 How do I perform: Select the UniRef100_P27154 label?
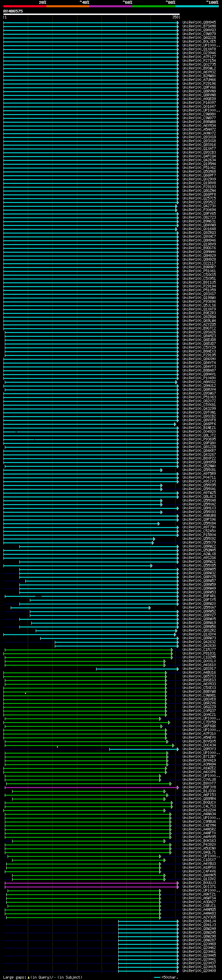(x=199, y=60)
